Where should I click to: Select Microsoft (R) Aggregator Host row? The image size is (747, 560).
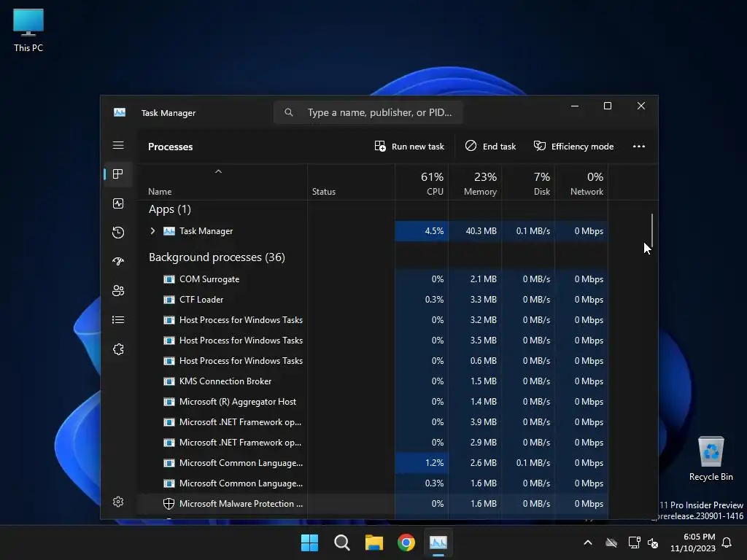tap(373, 402)
